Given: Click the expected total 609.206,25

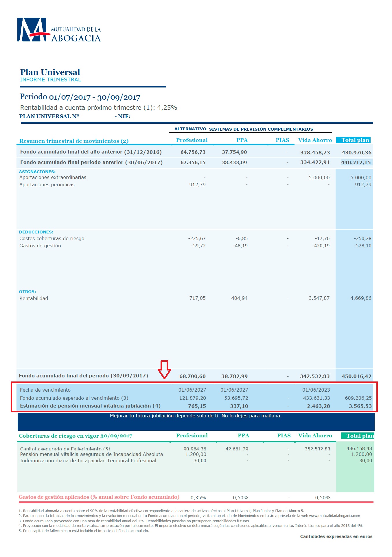Looking at the screenshot, I should click(358, 398).
